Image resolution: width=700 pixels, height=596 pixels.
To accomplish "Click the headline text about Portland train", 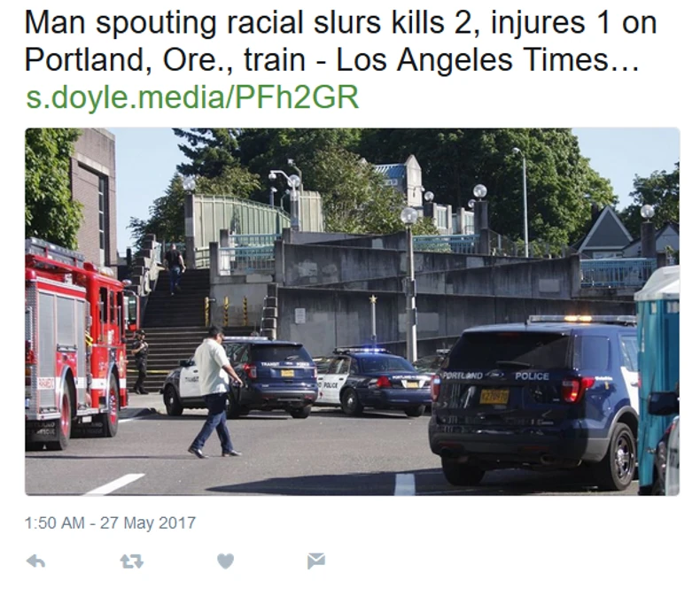I will coord(340,41).
